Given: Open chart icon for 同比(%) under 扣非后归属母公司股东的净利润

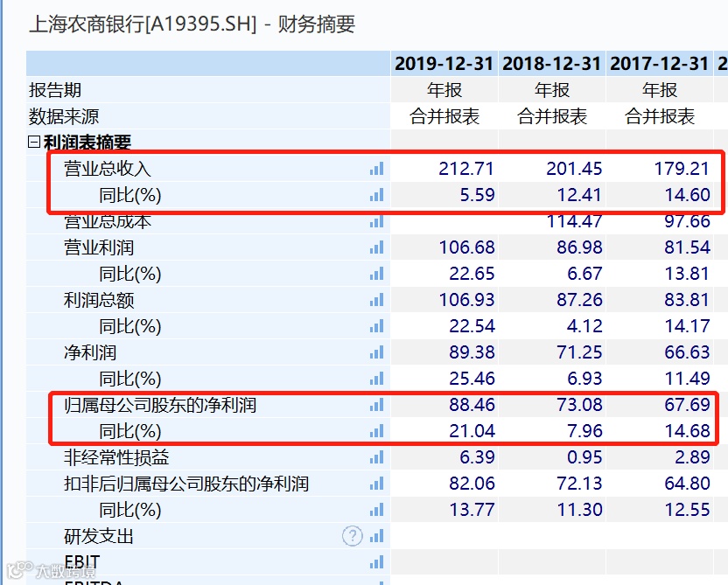Looking at the screenshot, I should (x=377, y=511).
